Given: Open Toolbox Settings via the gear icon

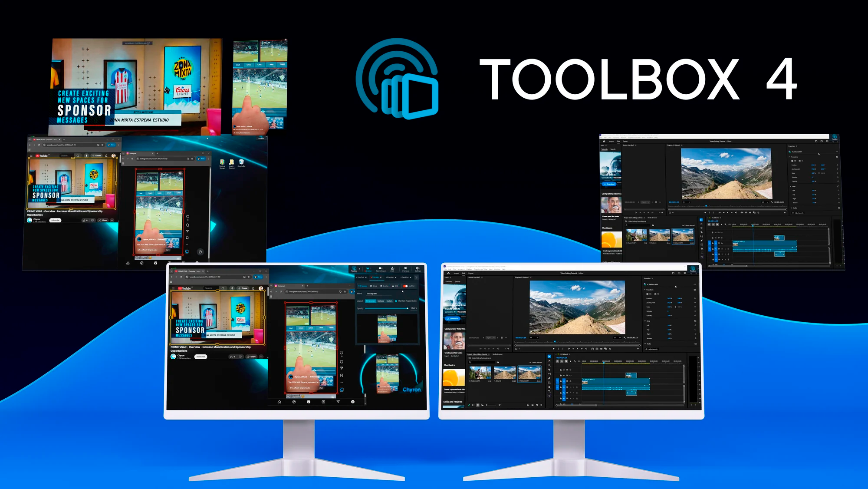Looking at the screenshot, I should coord(417,268).
